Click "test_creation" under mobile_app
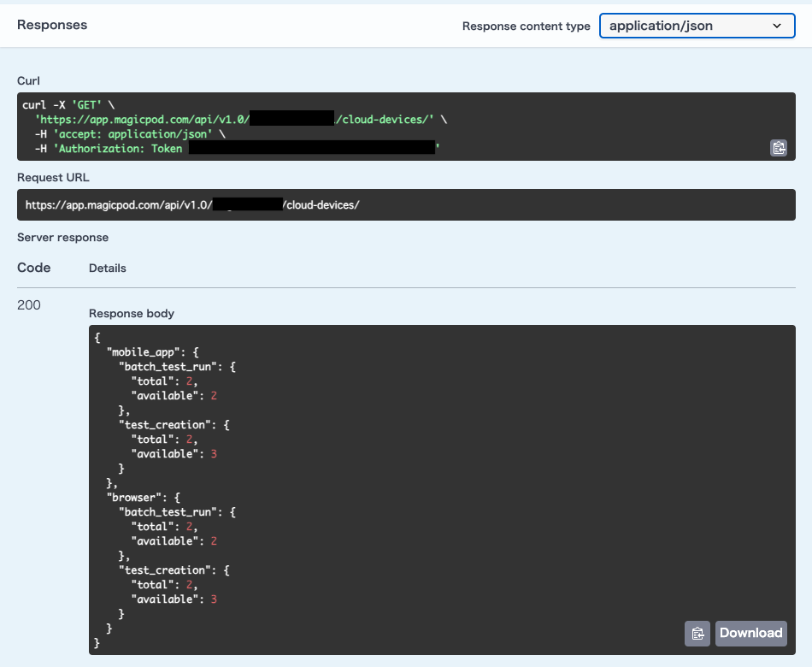This screenshot has height=667, width=812. coord(165,424)
